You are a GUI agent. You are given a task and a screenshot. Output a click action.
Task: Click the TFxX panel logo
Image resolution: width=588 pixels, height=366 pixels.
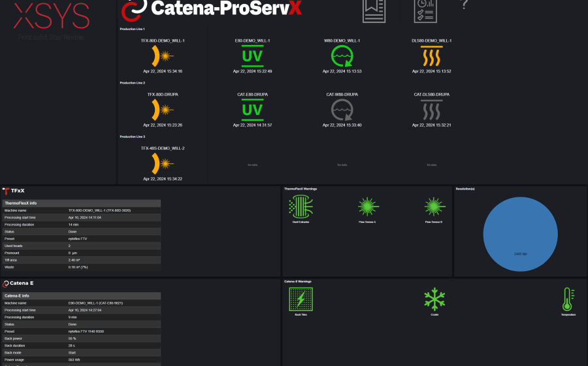tap(14, 191)
